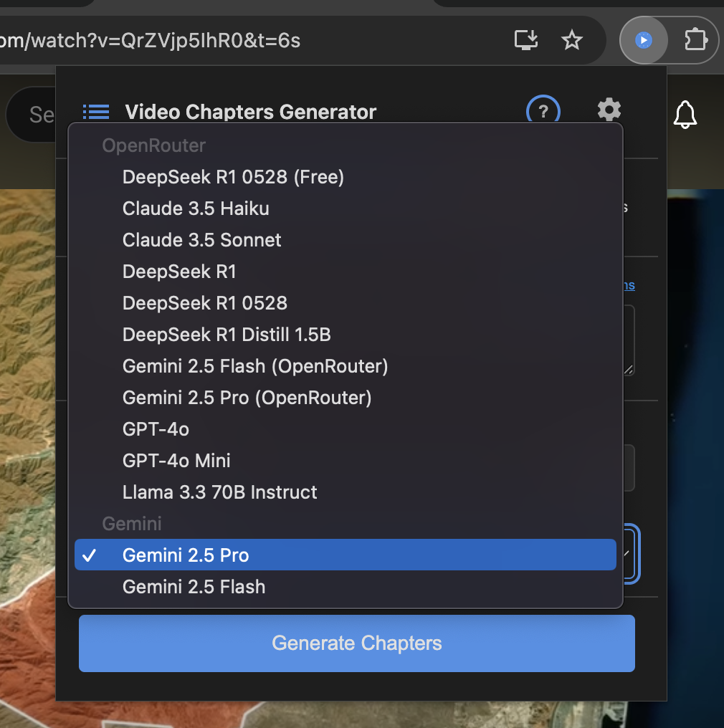Bookmark this page with the star icon
This screenshot has height=728, width=724.
coord(572,40)
